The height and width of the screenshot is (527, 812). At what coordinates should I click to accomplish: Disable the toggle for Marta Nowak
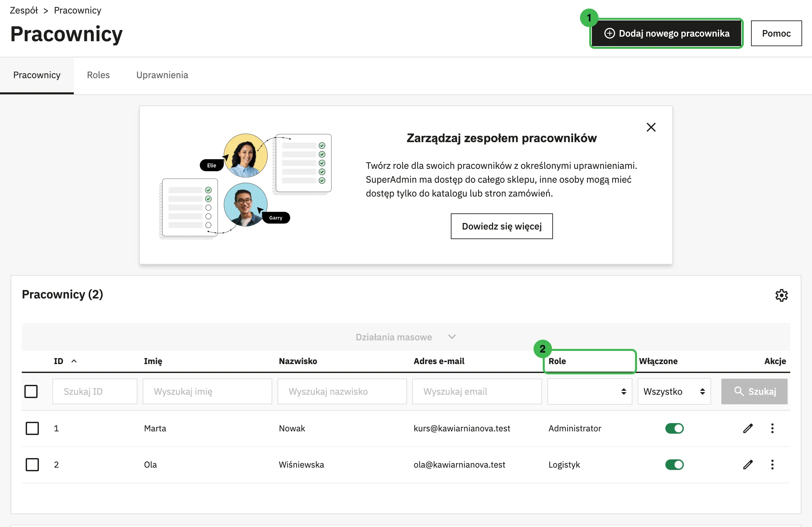tap(674, 428)
